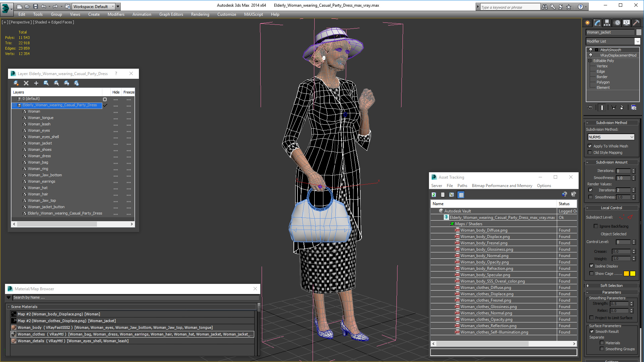Click the Undo arrow icon

pyautogui.click(x=43, y=6)
